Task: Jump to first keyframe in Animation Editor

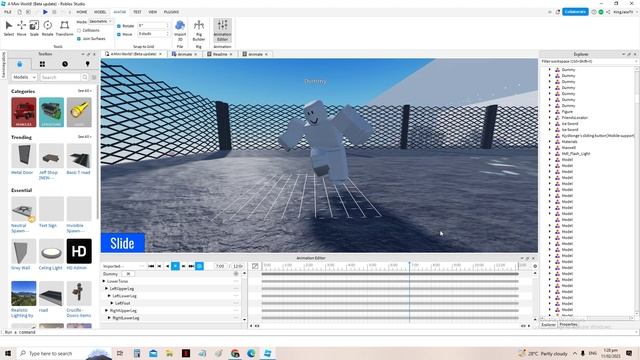Action: point(151,266)
